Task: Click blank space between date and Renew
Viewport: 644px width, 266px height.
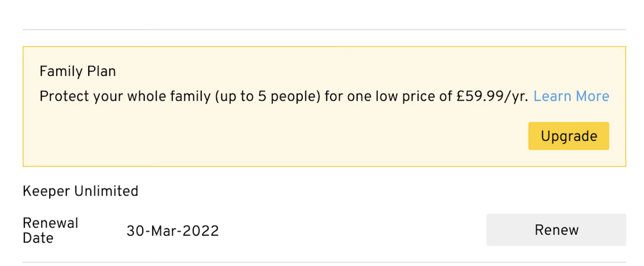Action: 352,230
